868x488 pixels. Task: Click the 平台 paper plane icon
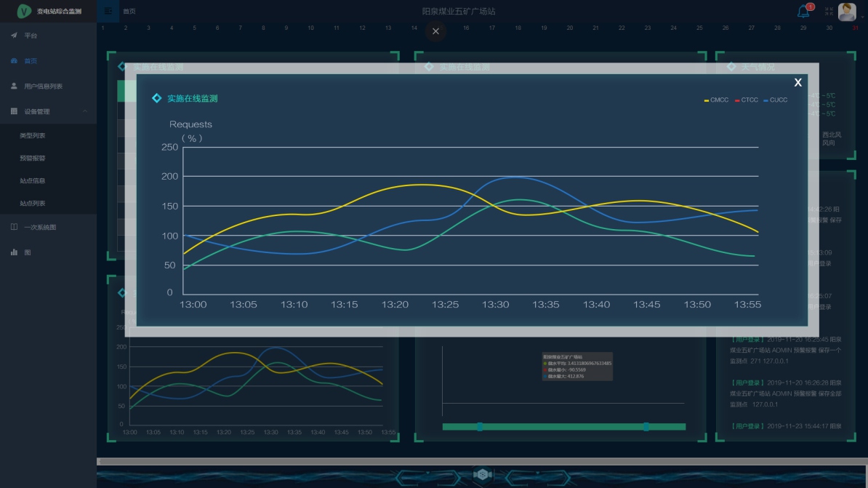(x=14, y=35)
